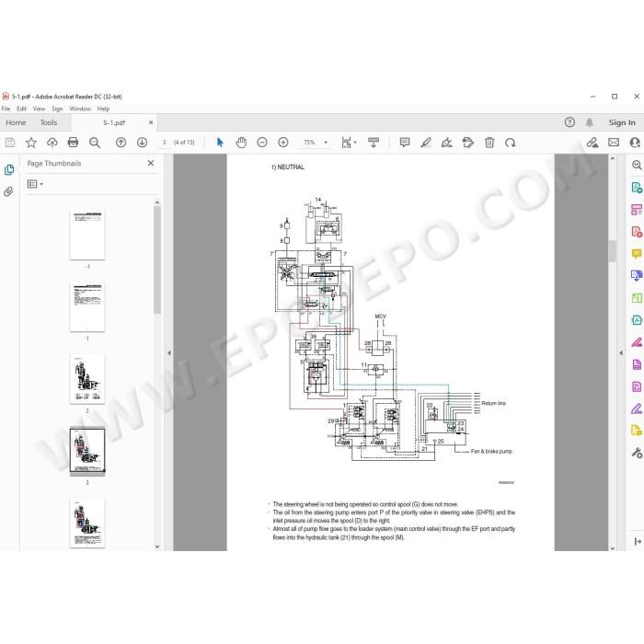Choose the Selection arrow tool
This screenshot has height=644, width=644.
(x=220, y=143)
